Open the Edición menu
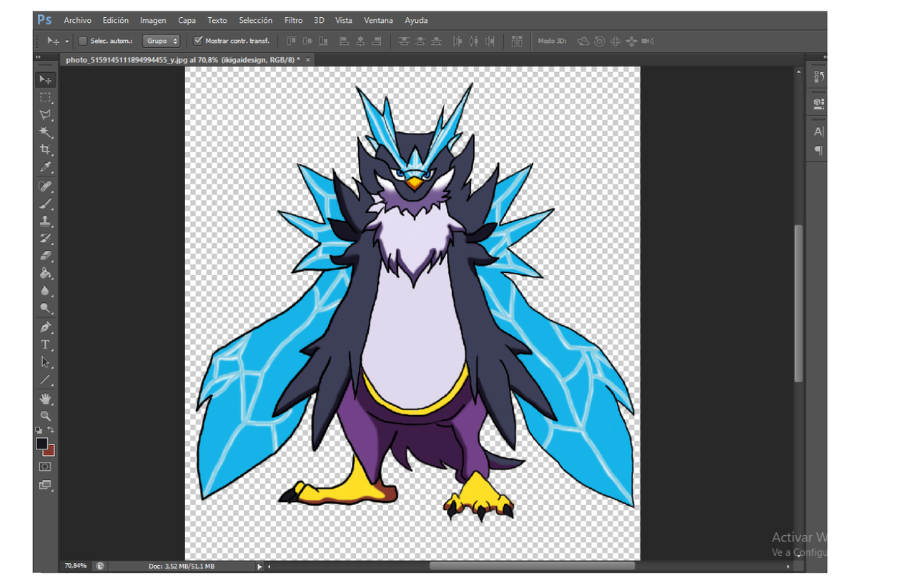The width and height of the screenshot is (915, 588). coord(116,20)
